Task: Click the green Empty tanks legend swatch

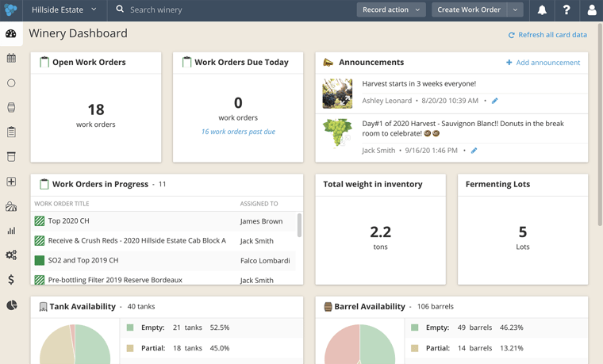Action: pos(130,328)
